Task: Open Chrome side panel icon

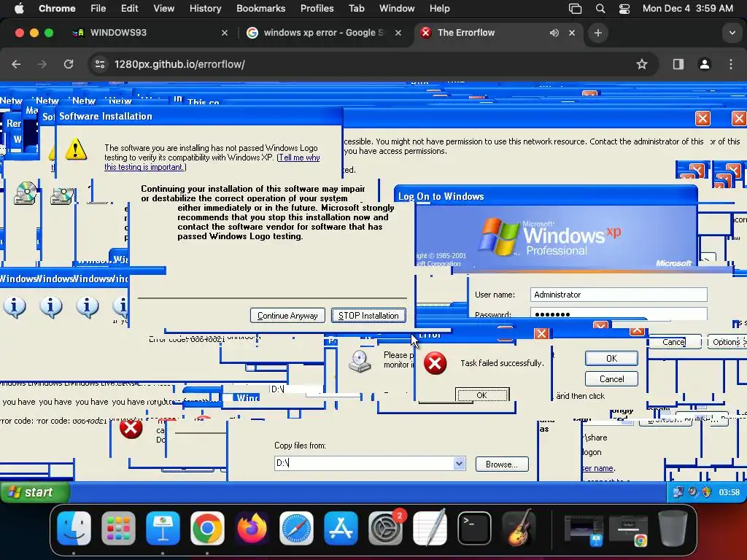Action: point(678,64)
